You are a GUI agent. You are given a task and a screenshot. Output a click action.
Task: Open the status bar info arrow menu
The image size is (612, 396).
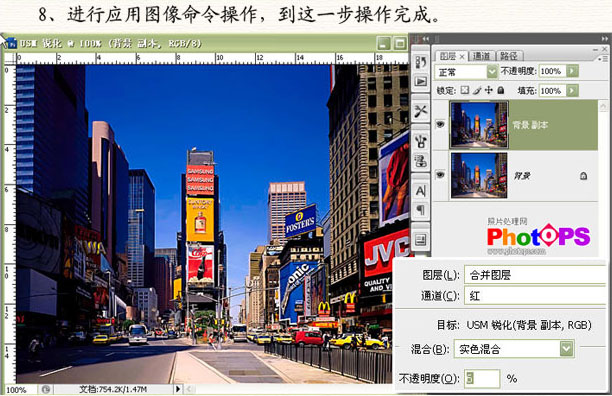click(178, 389)
